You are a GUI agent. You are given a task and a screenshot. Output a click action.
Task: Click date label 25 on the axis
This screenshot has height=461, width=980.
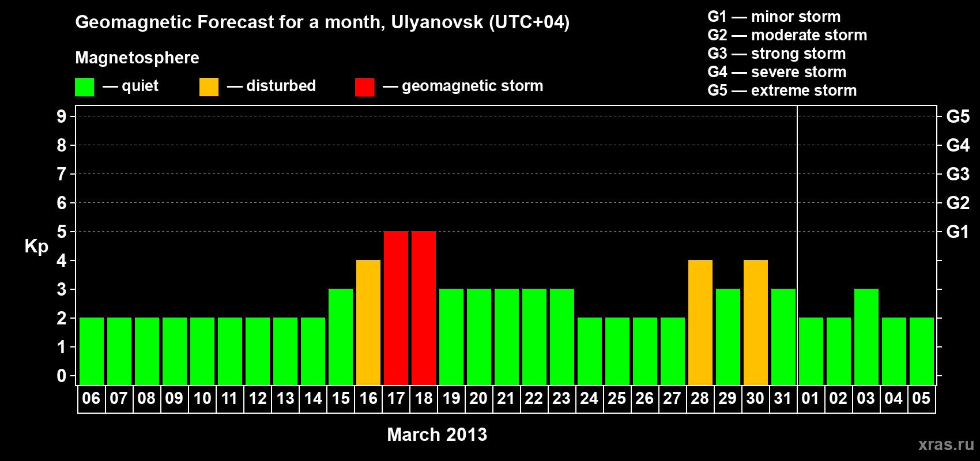[617, 398]
